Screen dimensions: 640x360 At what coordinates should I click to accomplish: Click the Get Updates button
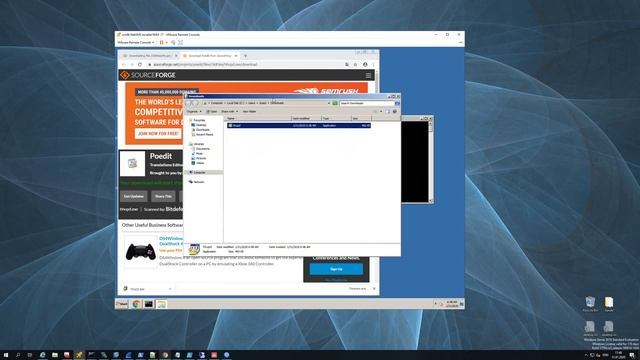click(x=134, y=196)
